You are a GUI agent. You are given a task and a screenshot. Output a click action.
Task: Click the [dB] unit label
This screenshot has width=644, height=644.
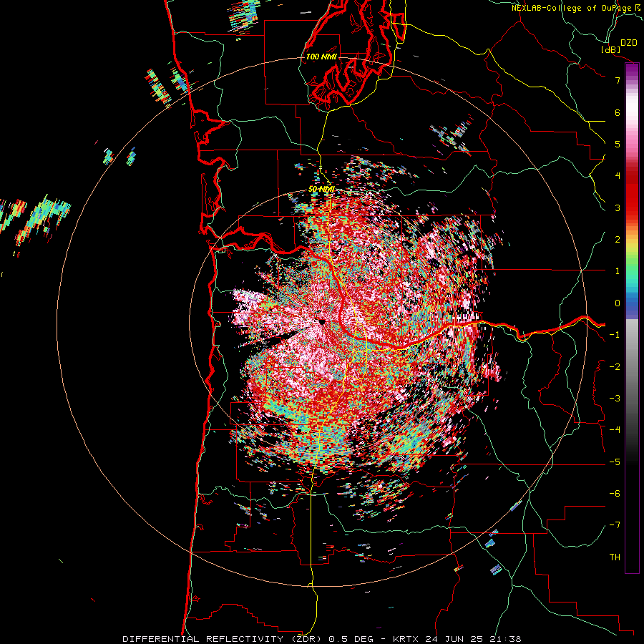pos(611,49)
